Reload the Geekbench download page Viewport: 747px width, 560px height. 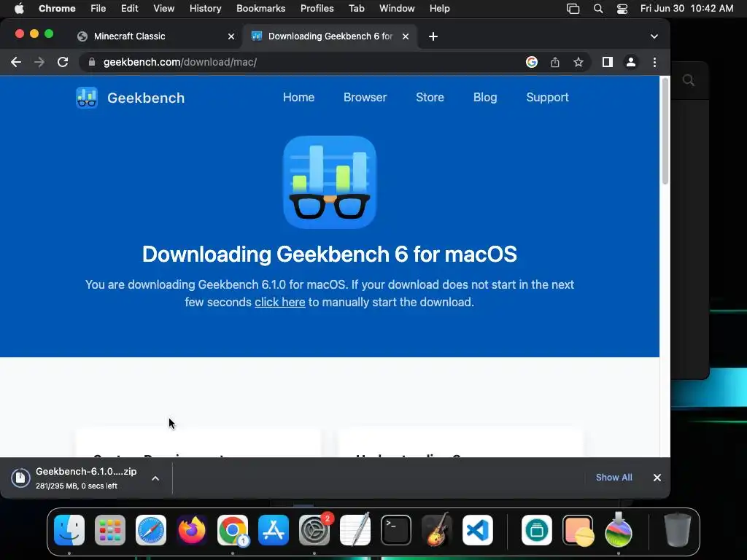pyautogui.click(x=63, y=62)
